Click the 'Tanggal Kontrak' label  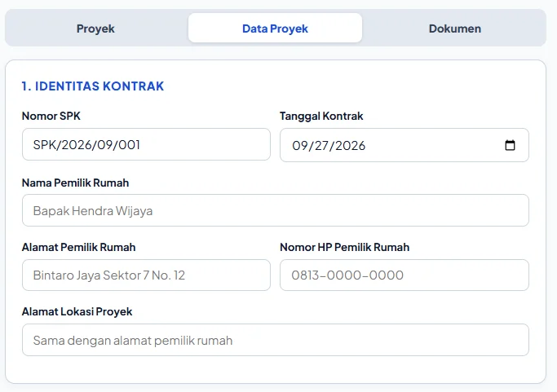tap(321, 116)
